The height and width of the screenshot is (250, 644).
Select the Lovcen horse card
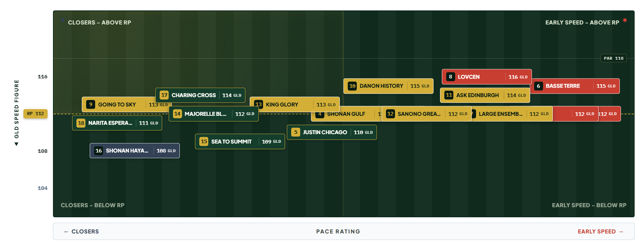[487, 77]
